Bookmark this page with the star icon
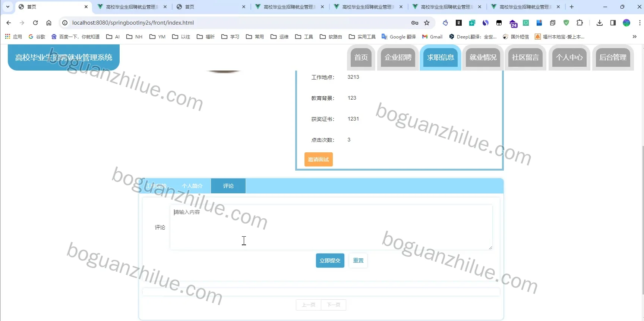Screen dimensions: 644x321 pyautogui.click(x=427, y=23)
